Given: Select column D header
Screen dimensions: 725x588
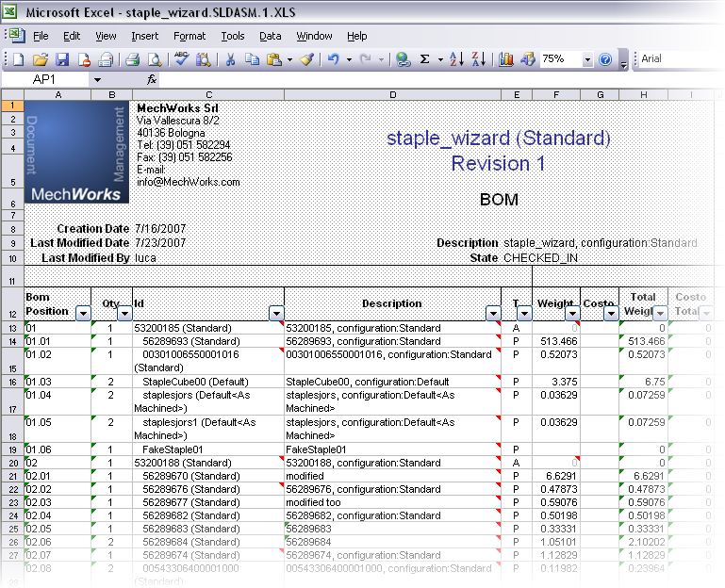Looking at the screenshot, I should point(392,95).
